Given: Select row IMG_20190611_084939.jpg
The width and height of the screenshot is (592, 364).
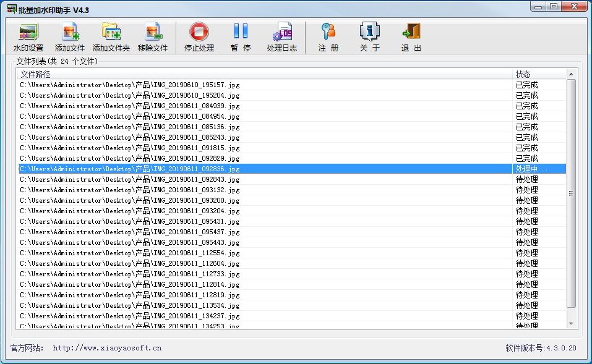Looking at the screenshot, I should click(292, 106).
